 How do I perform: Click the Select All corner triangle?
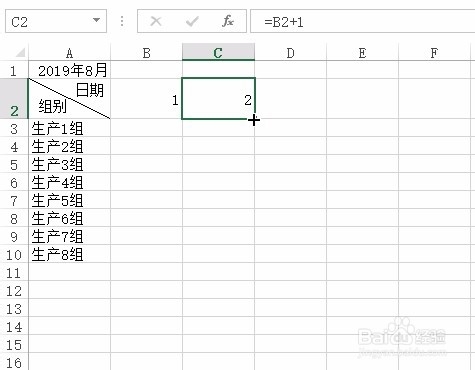20,52
